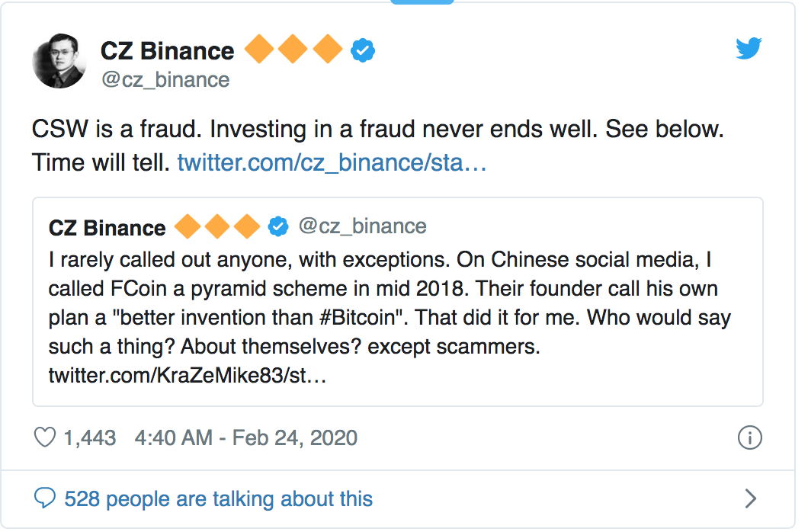Click the 4:40 AM - Feb 24, 2020 timestamp
Viewport: 808px width, 532px height.
[x=245, y=437]
